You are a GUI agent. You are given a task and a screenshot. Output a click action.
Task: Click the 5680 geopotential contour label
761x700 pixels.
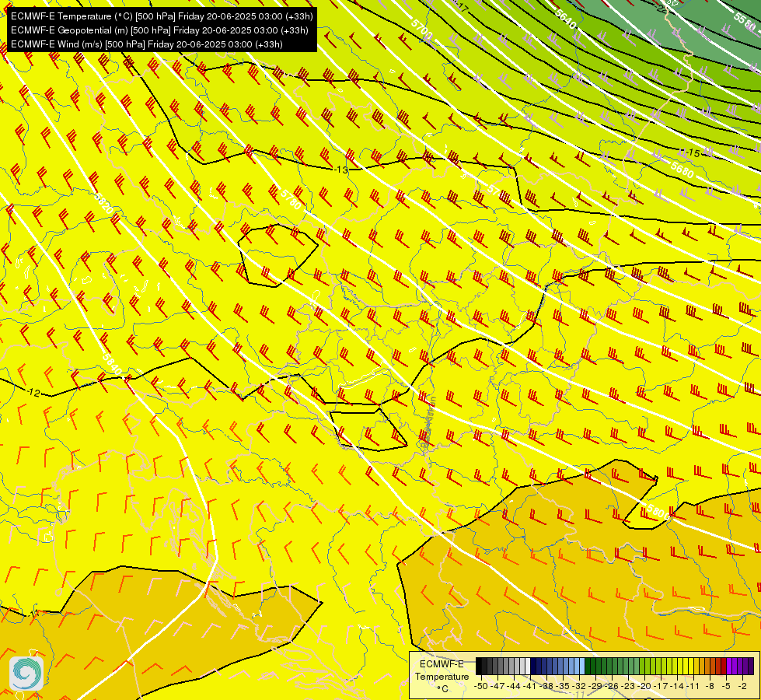tap(682, 170)
